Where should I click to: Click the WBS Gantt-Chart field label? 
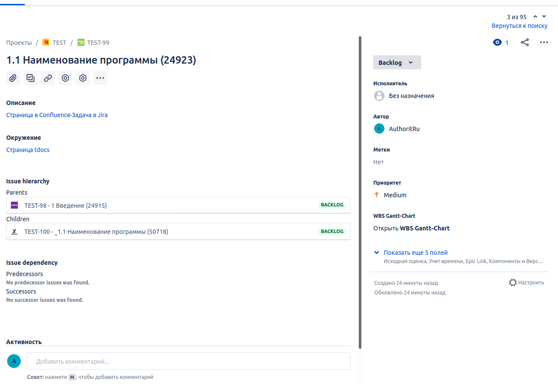394,216
